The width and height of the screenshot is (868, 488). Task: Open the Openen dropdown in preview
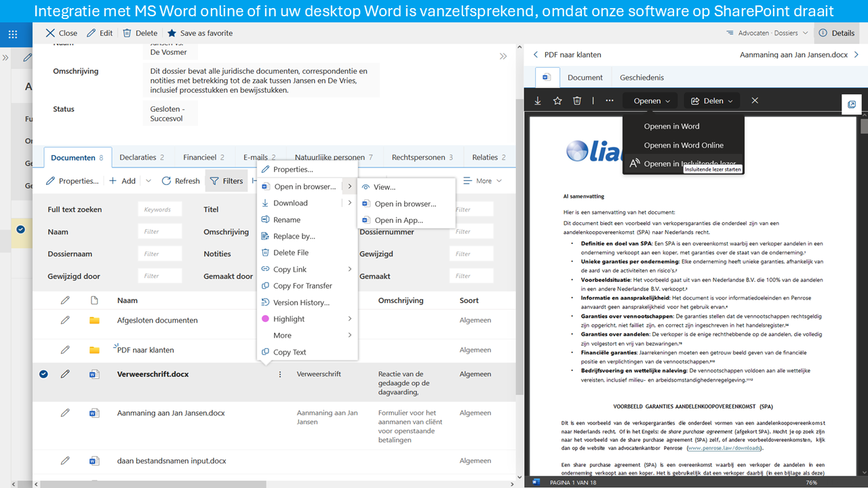652,100
